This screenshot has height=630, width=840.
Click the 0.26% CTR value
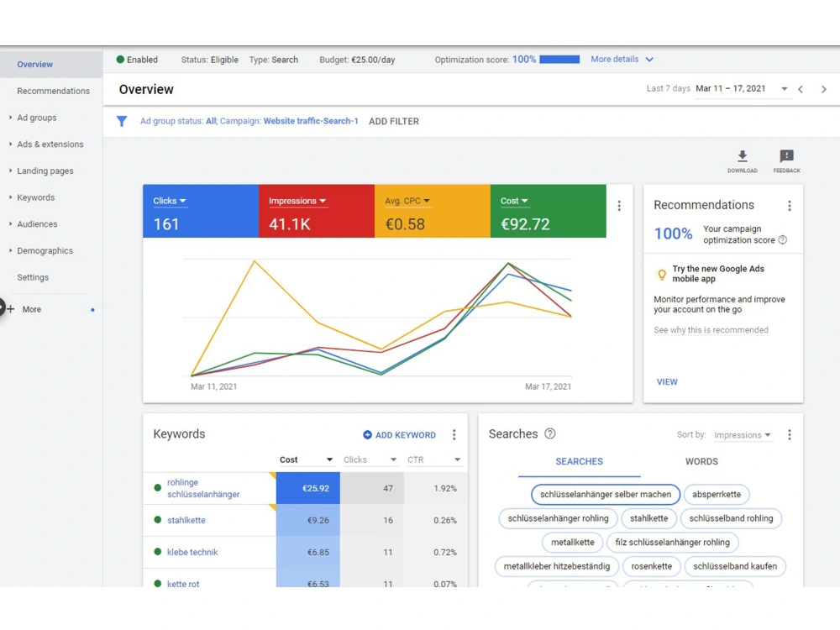(x=445, y=520)
